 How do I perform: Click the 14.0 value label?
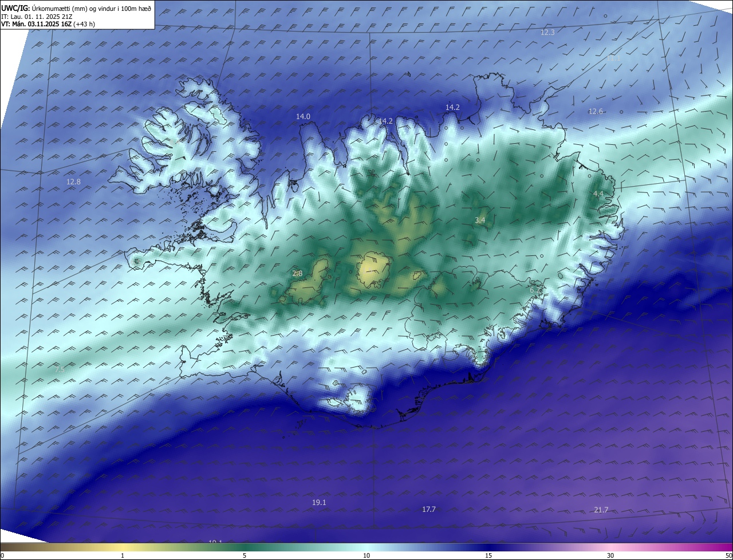point(303,116)
